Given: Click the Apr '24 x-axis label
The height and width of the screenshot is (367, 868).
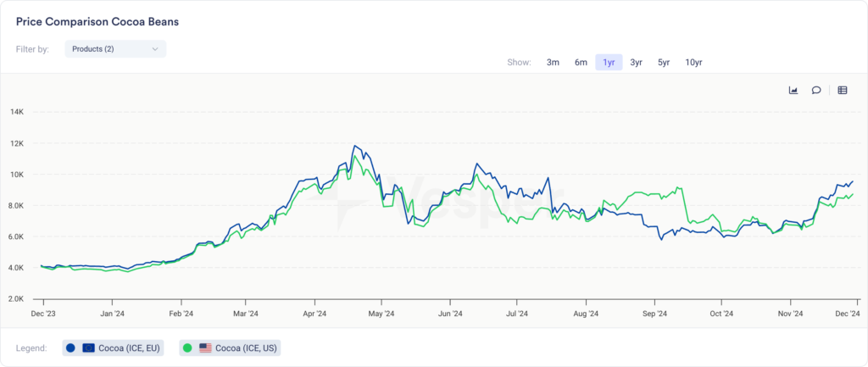Looking at the screenshot, I should tap(314, 314).
